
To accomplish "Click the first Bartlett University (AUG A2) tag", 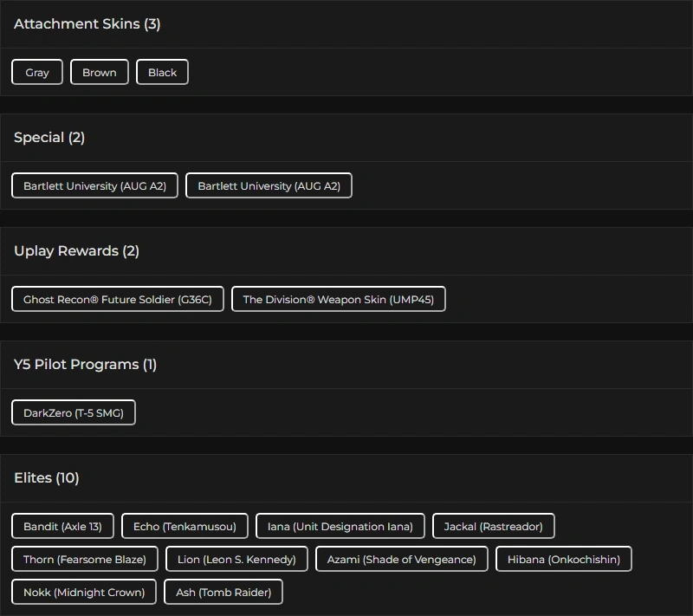I will tap(94, 185).
